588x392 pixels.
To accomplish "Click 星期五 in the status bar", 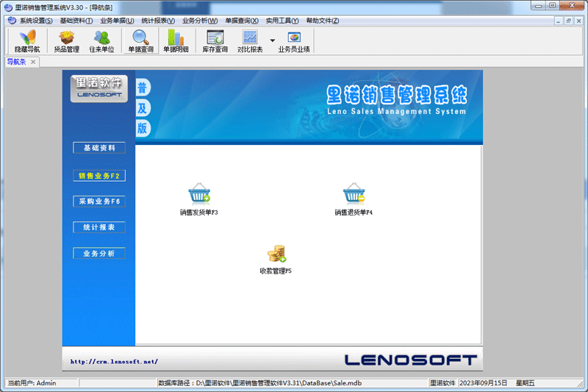I will coord(525,383).
